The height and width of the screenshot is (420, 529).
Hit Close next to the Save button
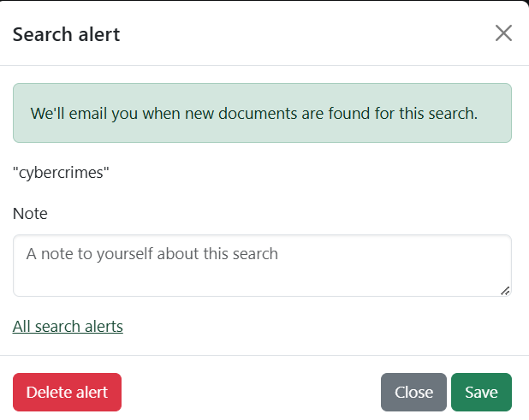tap(413, 393)
